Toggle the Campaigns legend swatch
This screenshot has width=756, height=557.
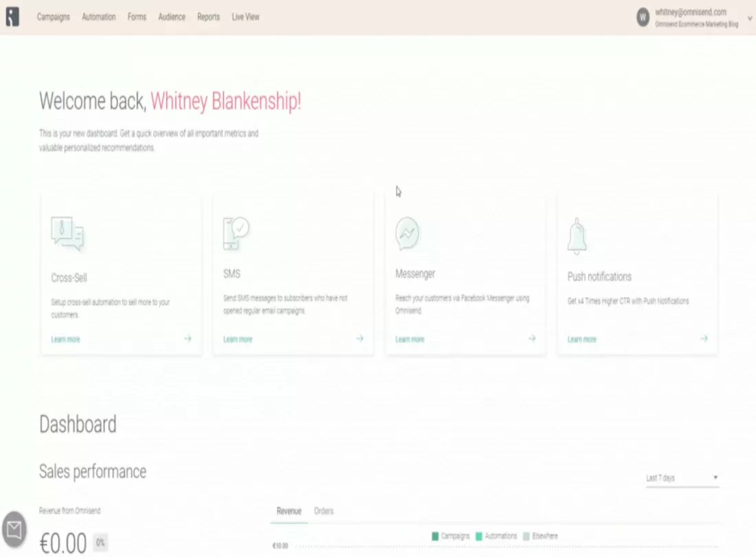pos(435,536)
